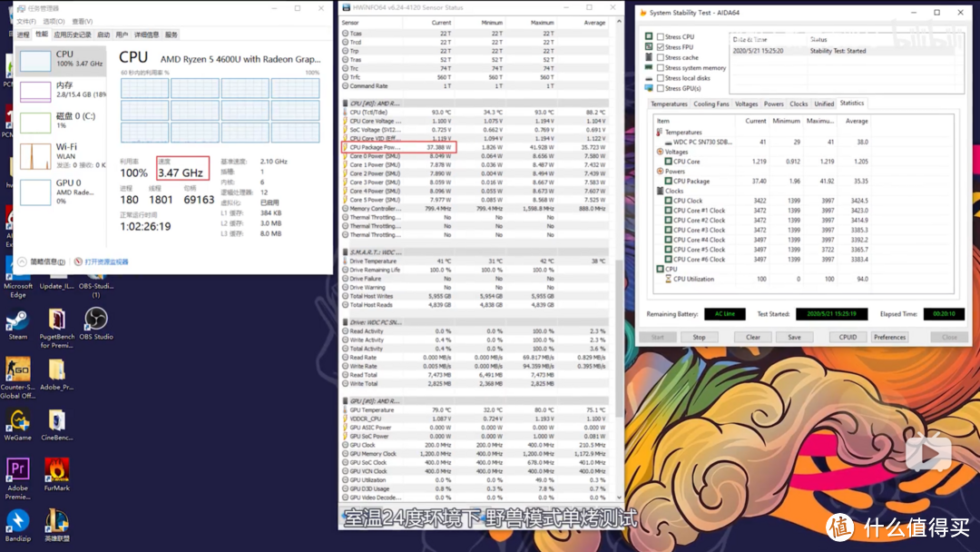Click the hourglass icon beside CPU Utilization
The height and width of the screenshot is (552, 980).
click(668, 279)
